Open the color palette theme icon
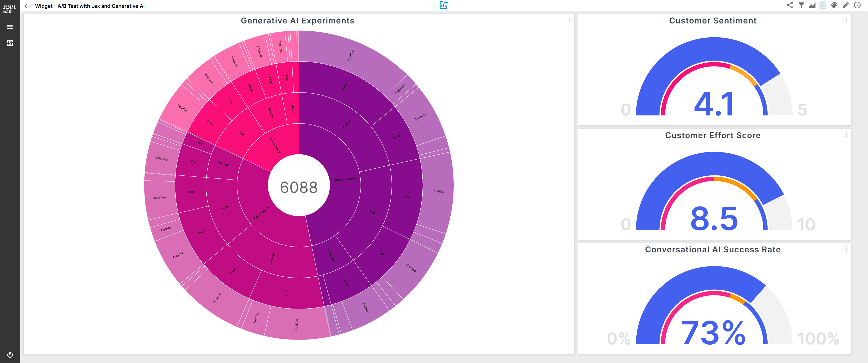 834,5
